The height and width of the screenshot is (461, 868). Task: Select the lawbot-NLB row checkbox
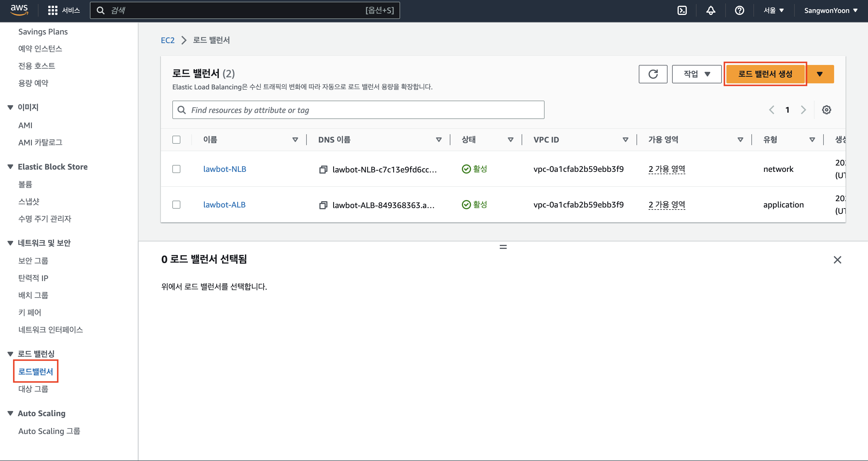176,169
